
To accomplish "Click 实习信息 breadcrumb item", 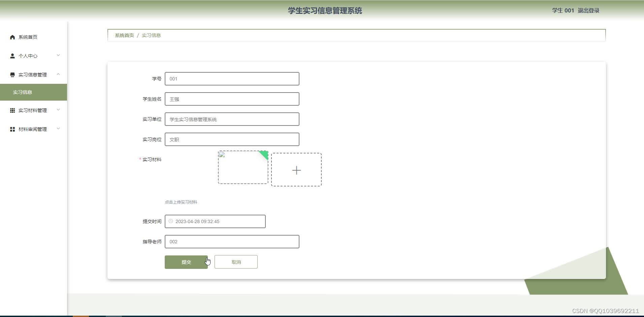I will pyautogui.click(x=151, y=35).
